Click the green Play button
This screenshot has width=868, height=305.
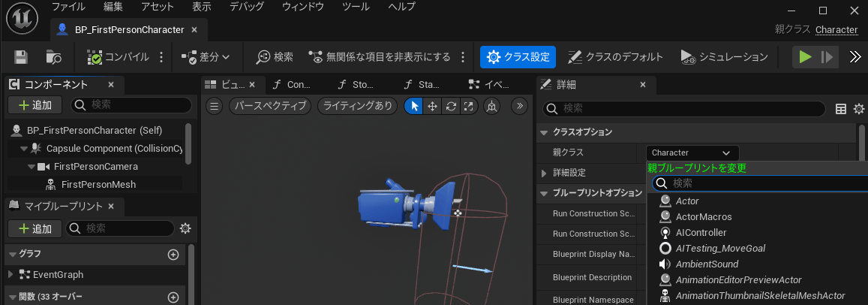pyautogui.click(x=806, y=56)
